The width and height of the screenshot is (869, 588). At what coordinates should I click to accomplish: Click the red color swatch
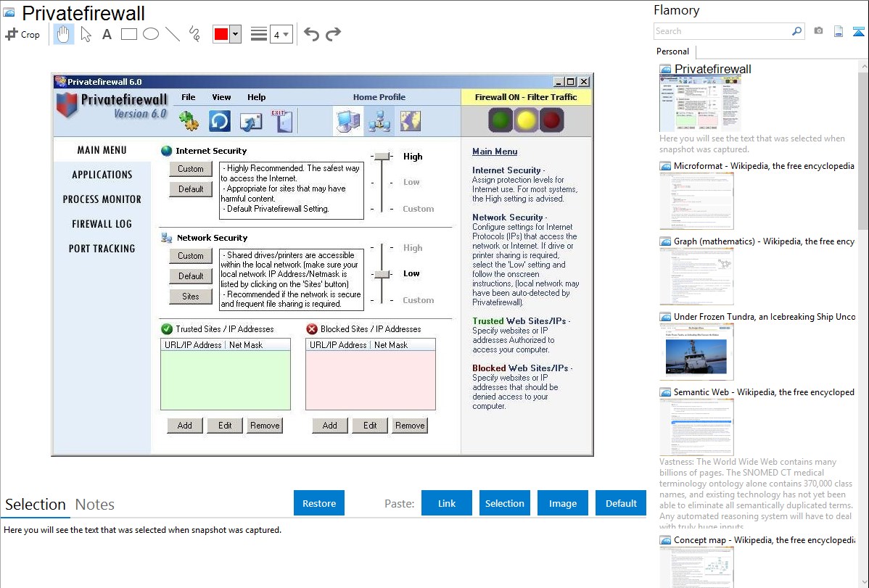[221, 34]
